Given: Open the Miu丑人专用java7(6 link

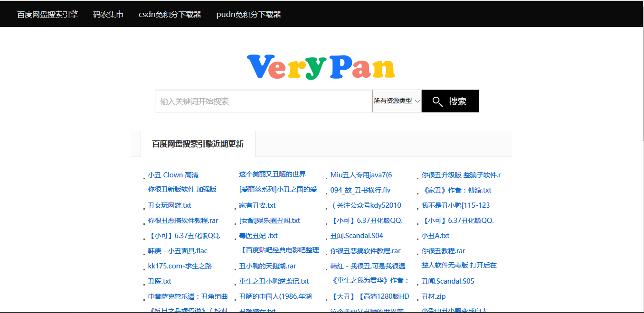Looking at the screenshot, I should pyautogui.click(x=361, y=175).
